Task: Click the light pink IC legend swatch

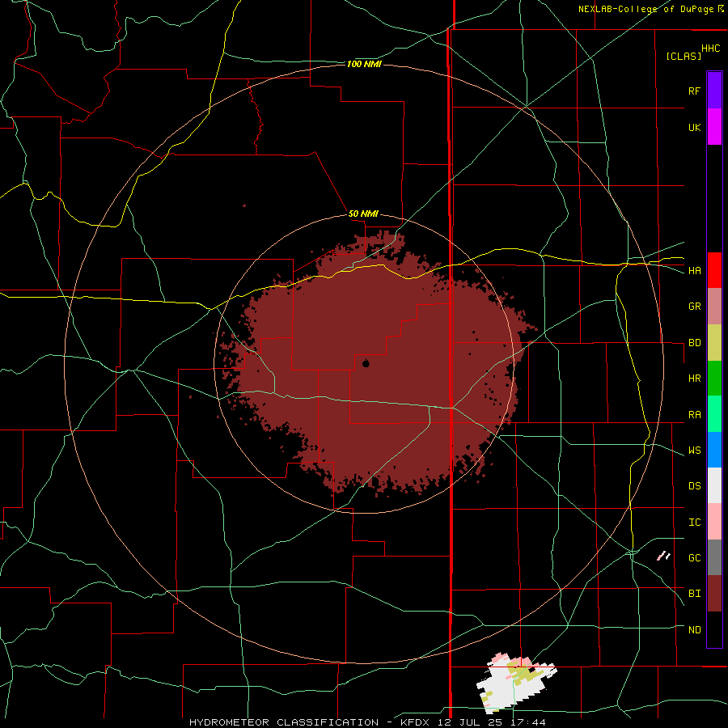Action: click(x=714, y=522)
